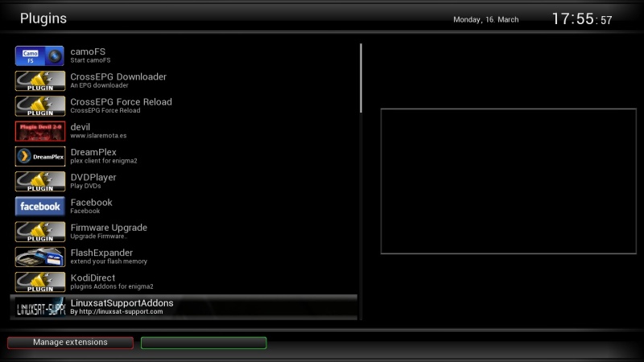Open the LinuxsatSupportAddons title text
The width and height of the screenshot is (644, 362).
[x=122, y=303]
